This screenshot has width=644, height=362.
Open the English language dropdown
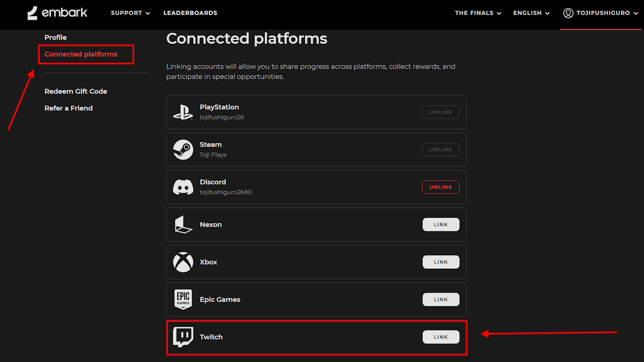coord(531,13)
